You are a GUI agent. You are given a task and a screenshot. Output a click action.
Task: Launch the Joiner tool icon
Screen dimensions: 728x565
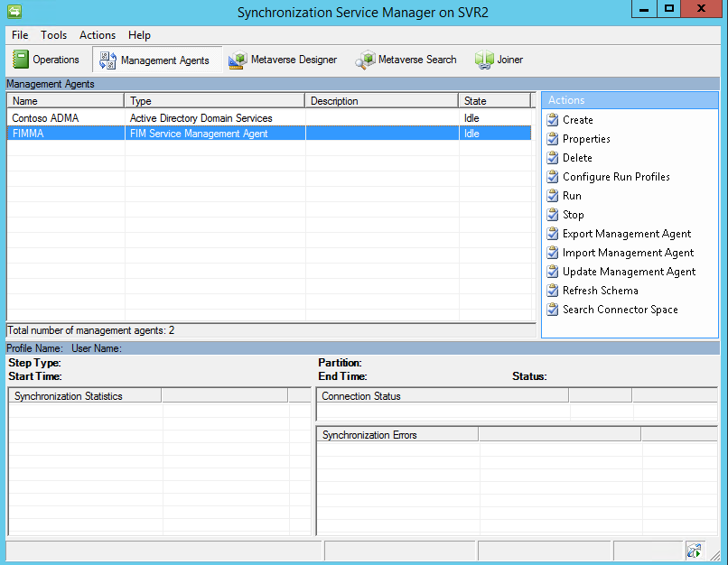[x=484, y=60]
